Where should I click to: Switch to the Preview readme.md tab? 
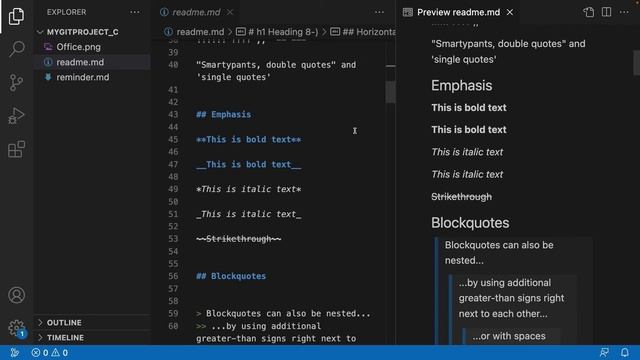tap(458, 12)
